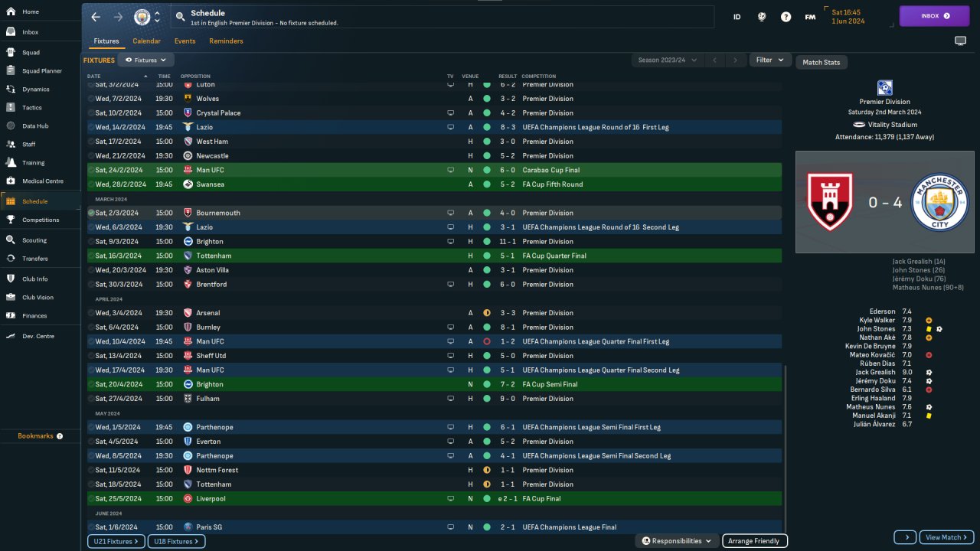
Task: Tick the selector circle for Swansea fixture
Action: [x=91, y=184]
